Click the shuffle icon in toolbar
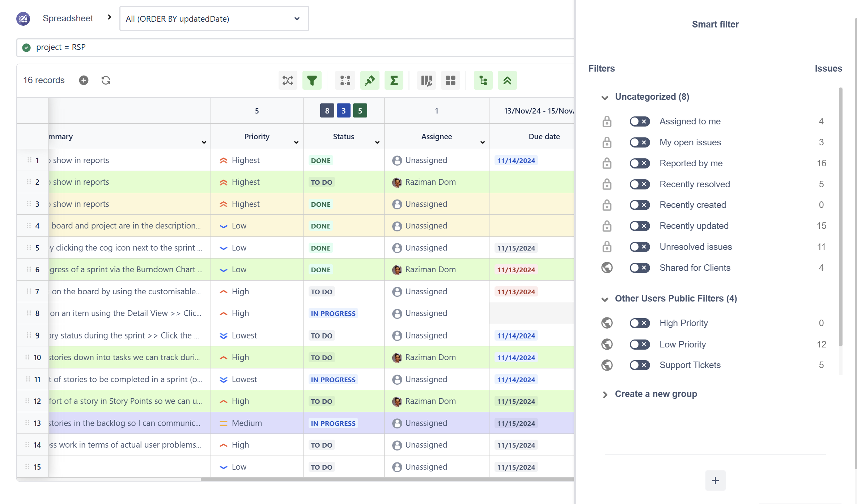This screenshot has height=504, width=857. tap(288, 80)
